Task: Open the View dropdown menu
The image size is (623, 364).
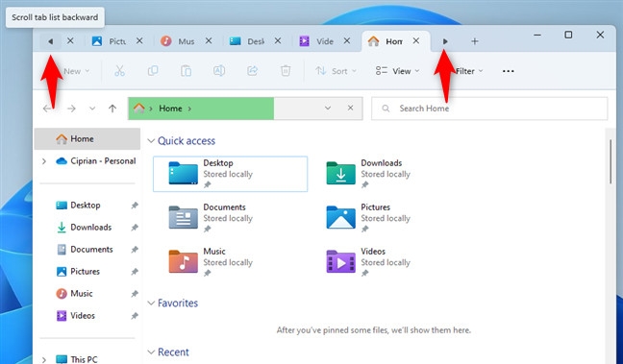Action: [x=397, y=71]
